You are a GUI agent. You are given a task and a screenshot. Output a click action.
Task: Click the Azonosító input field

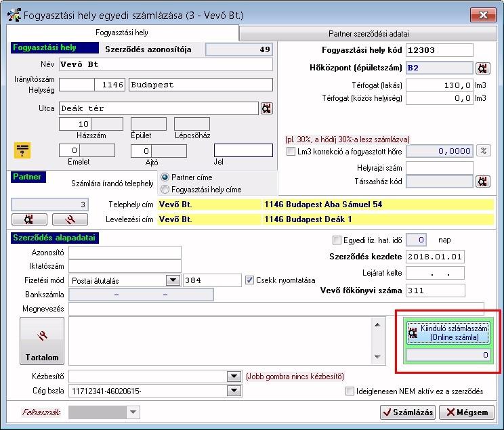click(x=125, y=253)
